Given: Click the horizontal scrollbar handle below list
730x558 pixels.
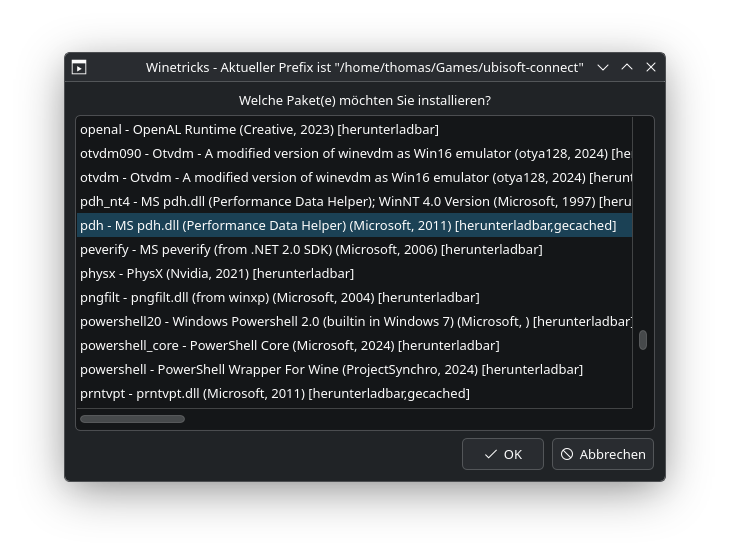Looking at the screenshot, I should 132,419.
